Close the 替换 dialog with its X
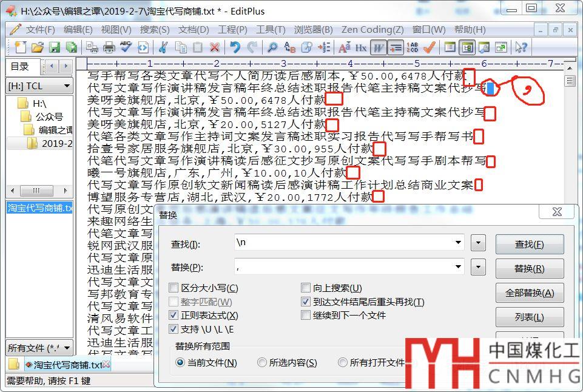 click(556, 212)
